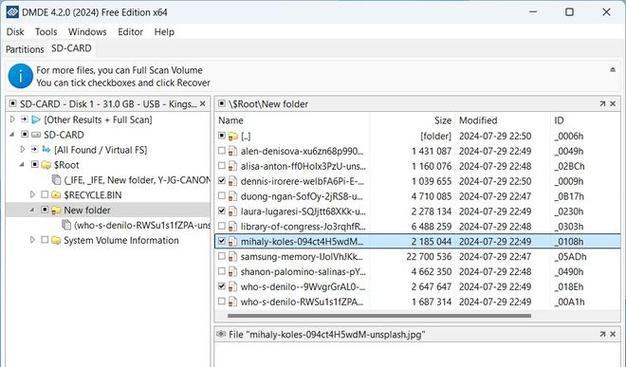Screen dimensions: 626x367
Task: Click the duong-ngan file icon
Action: click(232, 196)
